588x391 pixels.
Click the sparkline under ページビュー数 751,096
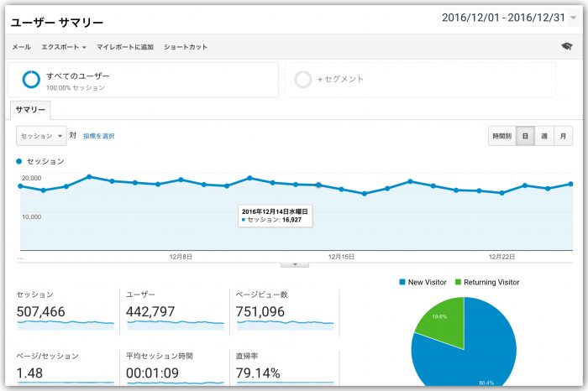[283, 324]
